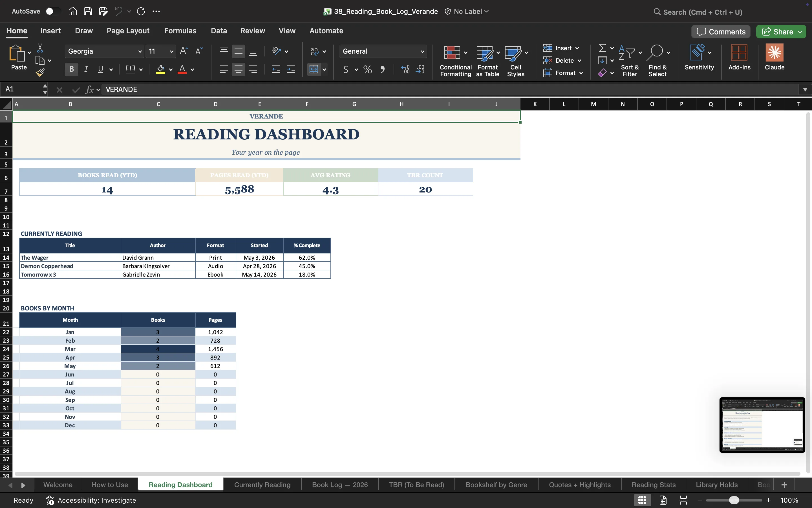Image resolution: width=812 pixels, height=508 pixels.
Task: Click the Comments button
Action: click(x=721, y=32)
